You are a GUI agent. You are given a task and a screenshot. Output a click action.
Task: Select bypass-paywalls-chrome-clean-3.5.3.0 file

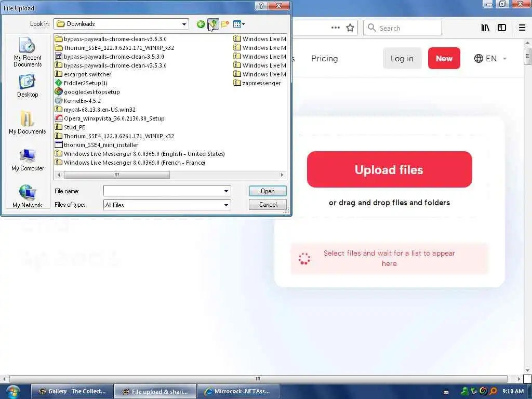click(110, 56)
